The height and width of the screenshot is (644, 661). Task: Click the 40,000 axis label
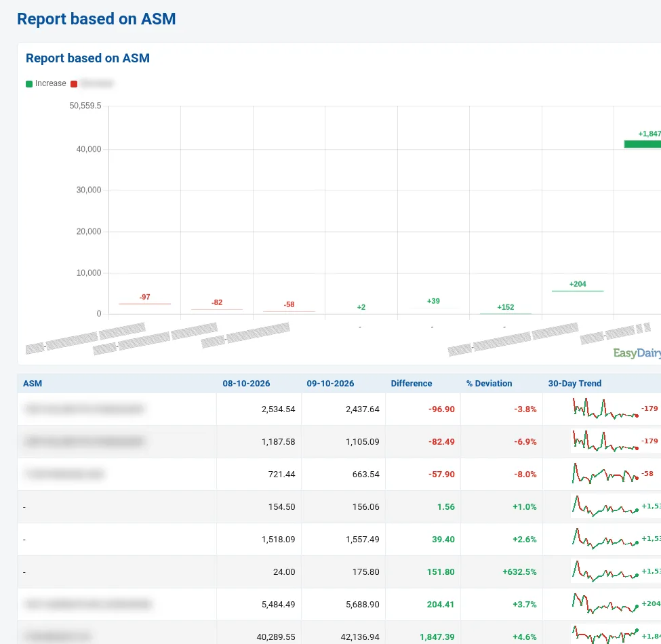[x=89, y=149]
